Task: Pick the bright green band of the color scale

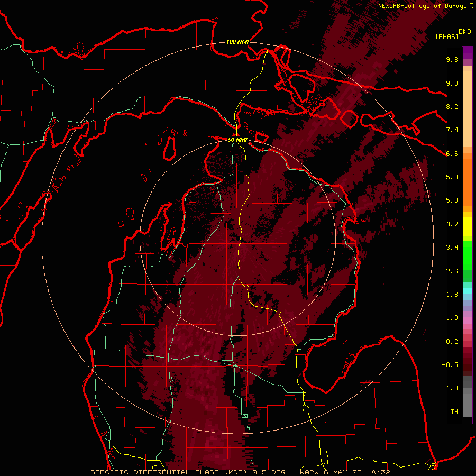Action: [x=467, y=255]
